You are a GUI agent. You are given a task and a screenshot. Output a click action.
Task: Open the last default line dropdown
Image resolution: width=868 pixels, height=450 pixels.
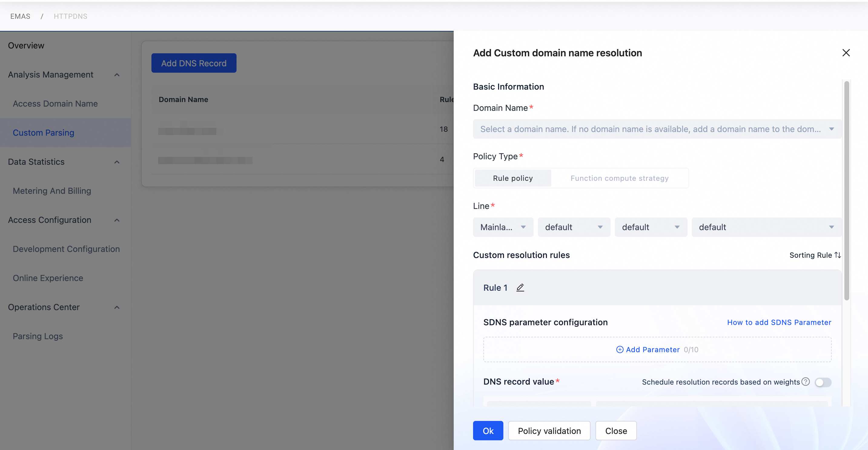766,227
